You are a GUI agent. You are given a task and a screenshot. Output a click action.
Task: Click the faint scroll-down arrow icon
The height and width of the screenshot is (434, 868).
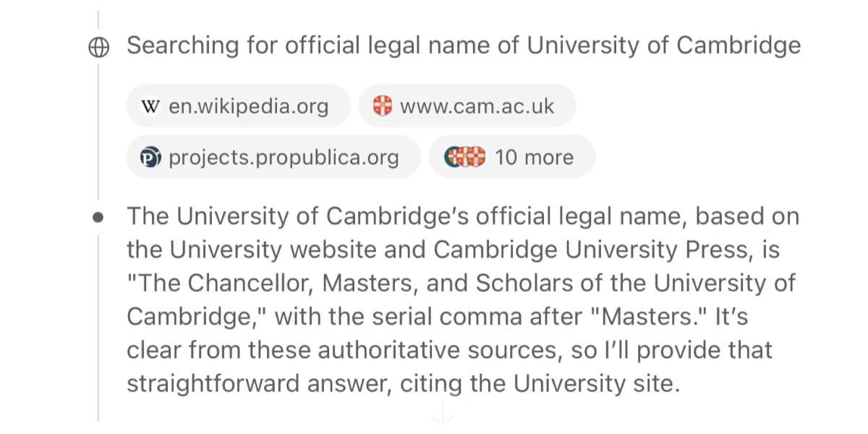point(442,413)
